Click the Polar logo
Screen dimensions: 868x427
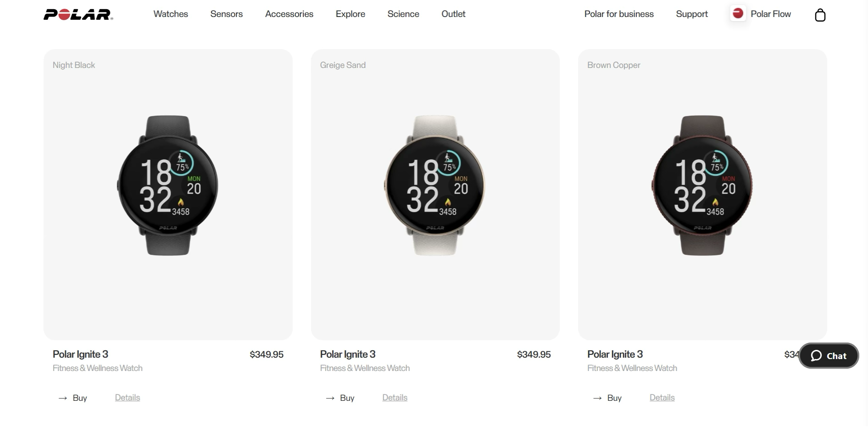click(x=78, y=15)
